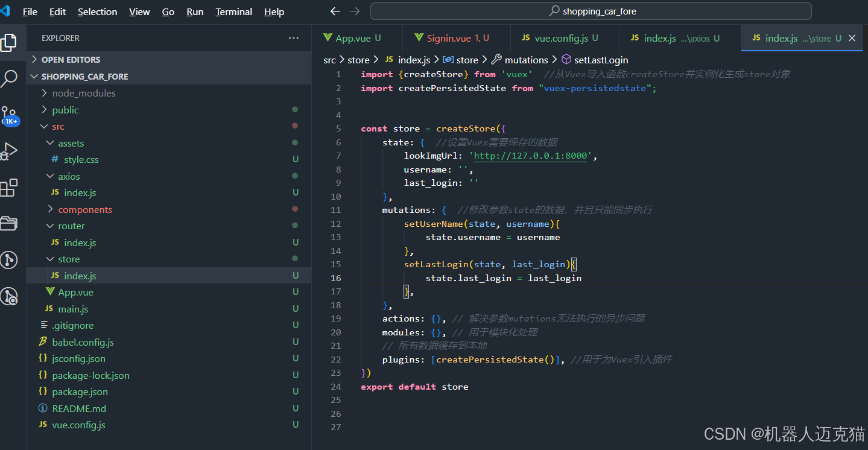The width and height of the screenshot is (868, 450).
Task: Open the Selection menu
Action: tap(98, 11)
